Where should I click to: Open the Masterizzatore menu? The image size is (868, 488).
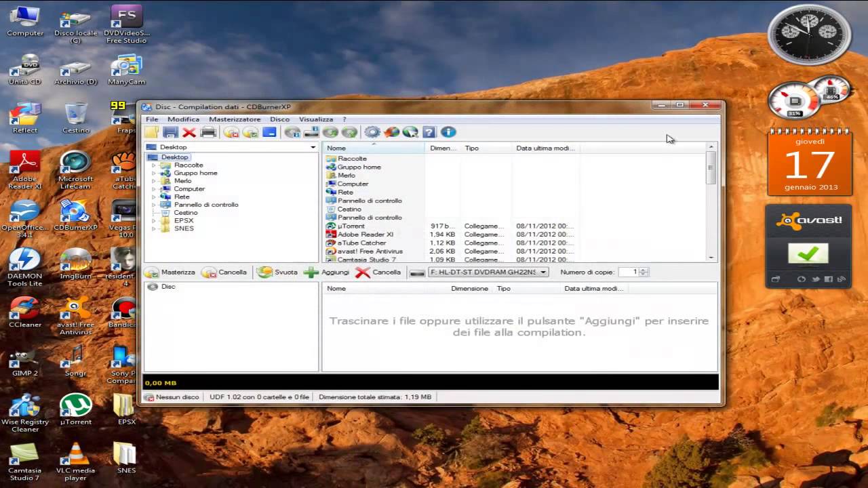235,119
